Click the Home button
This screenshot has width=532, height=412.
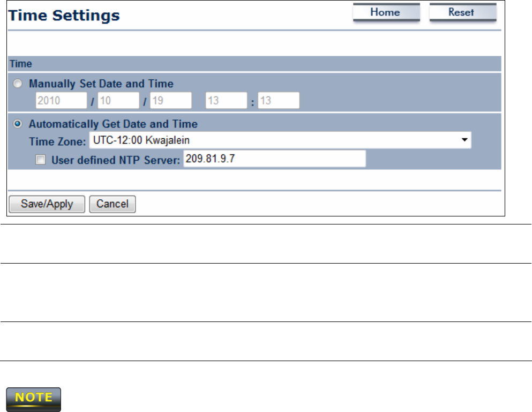pyautogui.click(x=386, y=12)
